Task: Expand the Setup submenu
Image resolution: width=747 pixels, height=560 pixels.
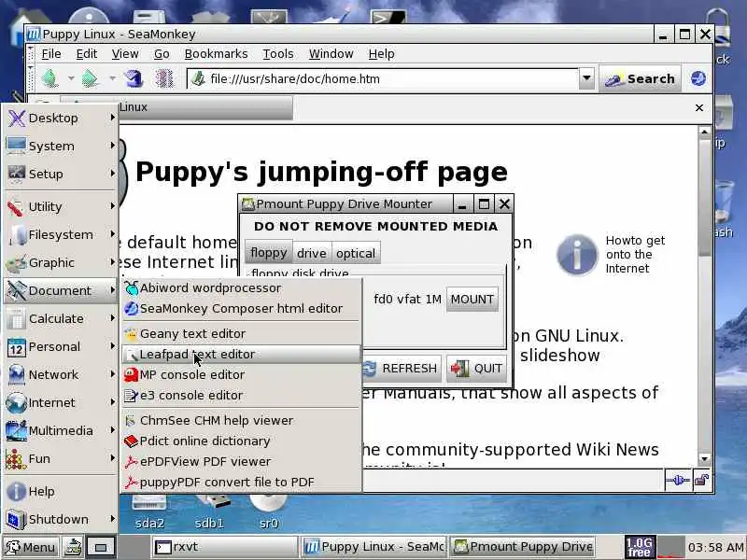Action: (x=61, y=174)
